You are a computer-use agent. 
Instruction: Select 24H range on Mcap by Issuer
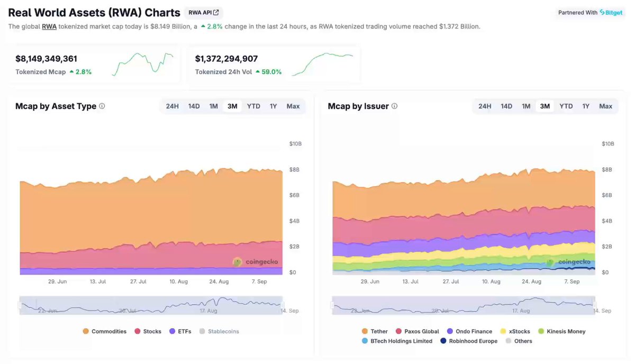(485, 106)
